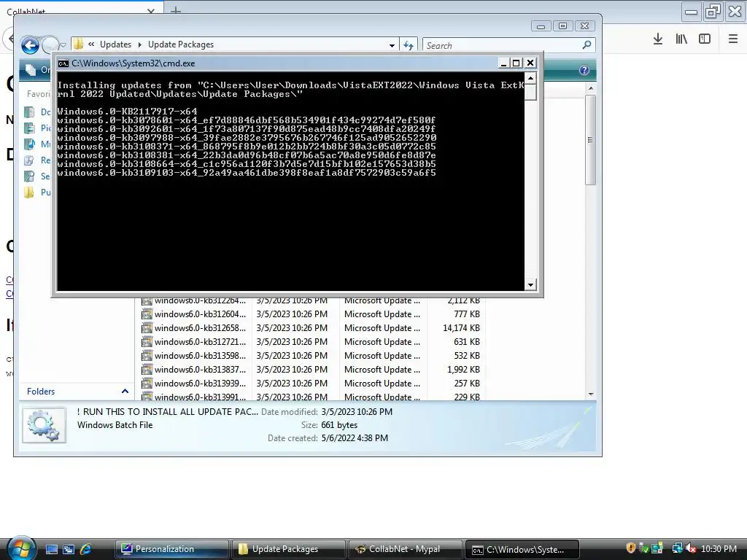
Task: Toggle browser sidebar icon
Action: [x=705, y=39]
